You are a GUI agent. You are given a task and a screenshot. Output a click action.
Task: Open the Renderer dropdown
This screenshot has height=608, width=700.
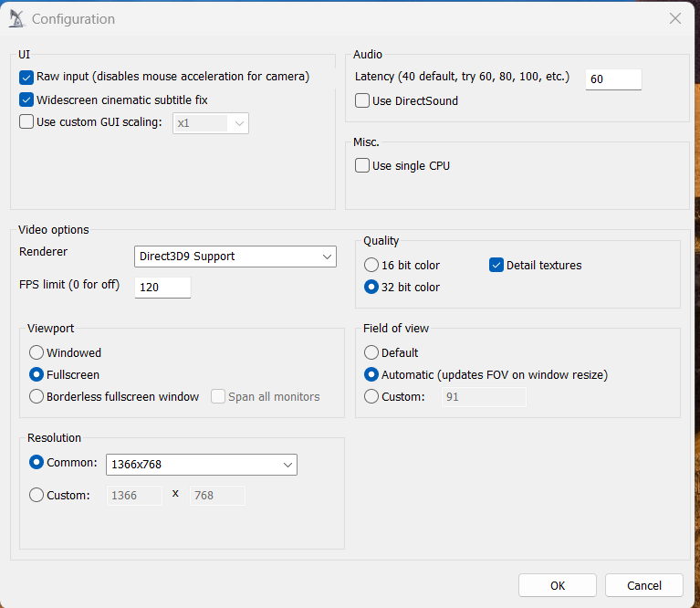coord(235,257)
